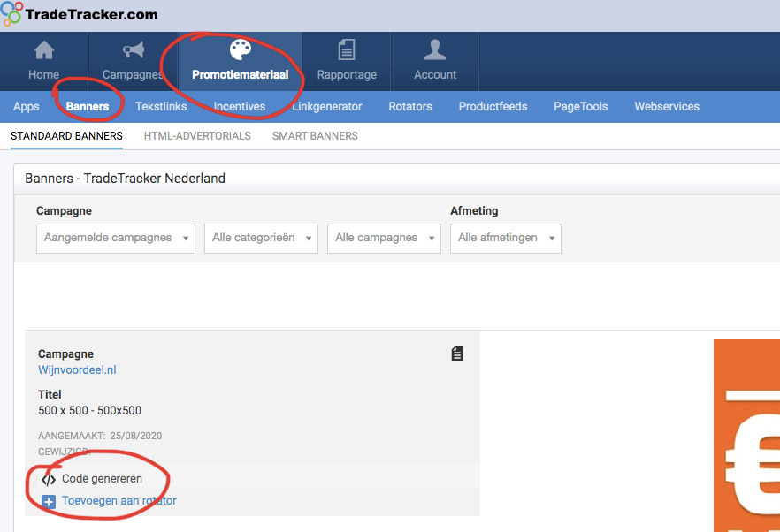Viewport: 780px width, 532px height.
Task: Open the Aangemelde campagnes dropdown
Action: (x=115, y=238)
